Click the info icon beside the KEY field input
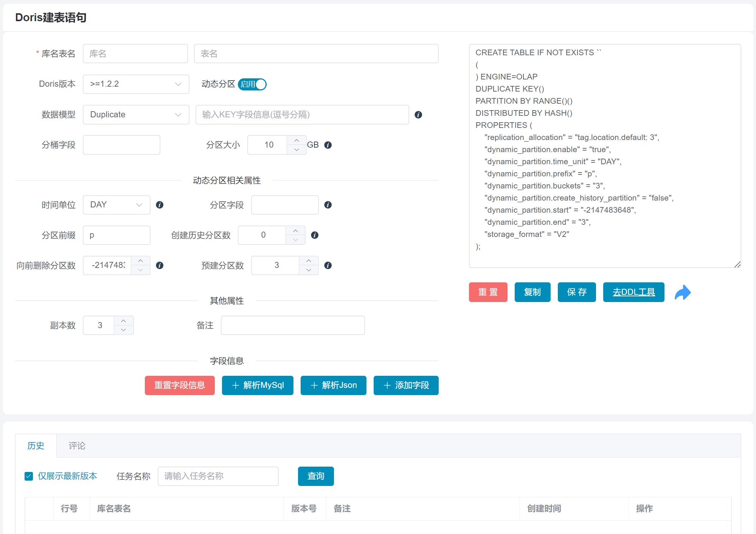Screen dimensions: 756x534 click(418, 115)
